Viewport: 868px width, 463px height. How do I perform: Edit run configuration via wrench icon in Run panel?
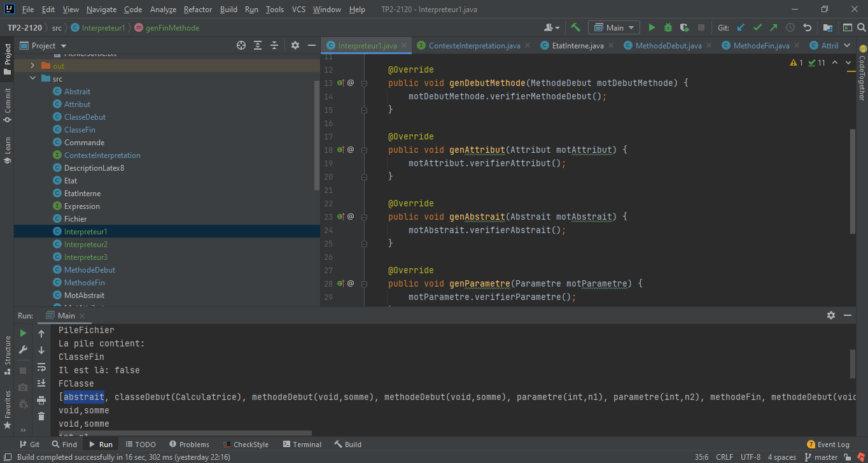click(x=22, y=350)
